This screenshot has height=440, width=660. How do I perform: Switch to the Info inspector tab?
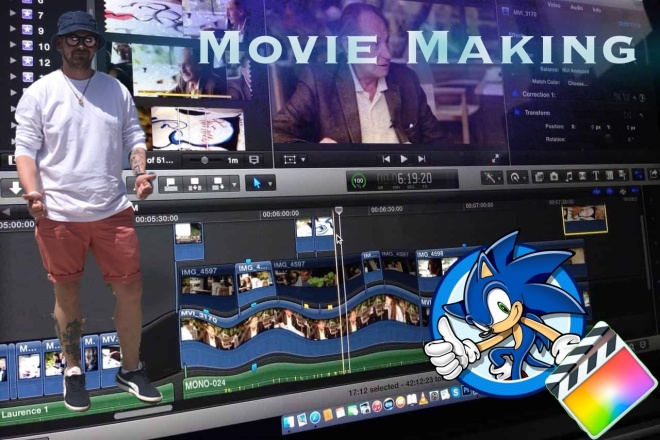click(596, 9)
